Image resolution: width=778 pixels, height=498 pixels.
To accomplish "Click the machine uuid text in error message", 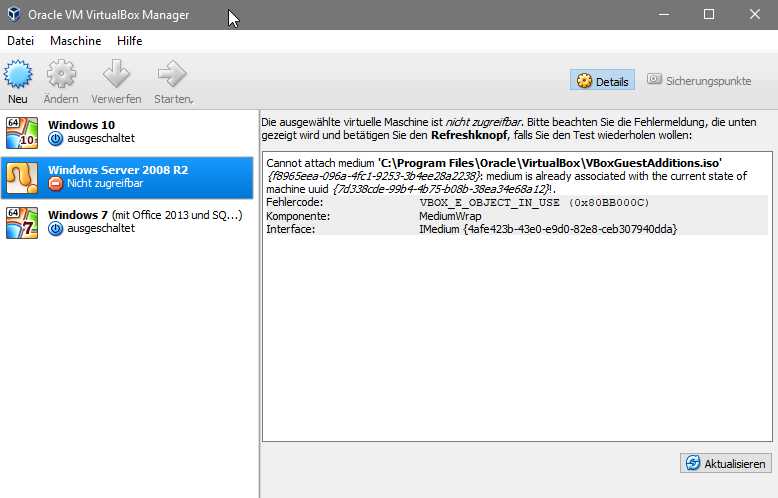I will [442, 189].
